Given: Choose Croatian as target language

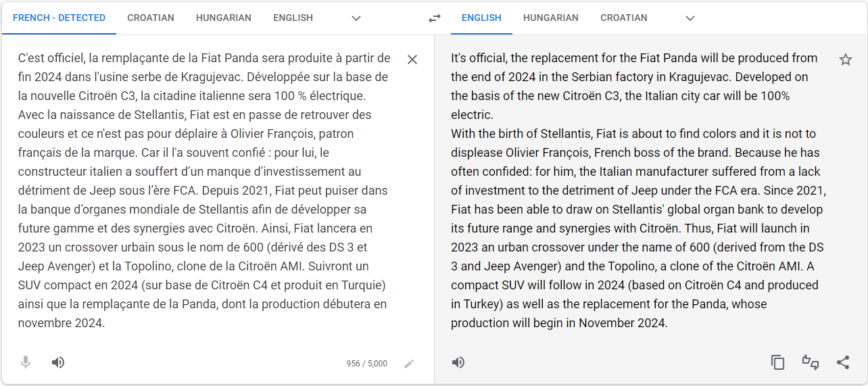Looking at the screenshot, I should click(624, 18).
